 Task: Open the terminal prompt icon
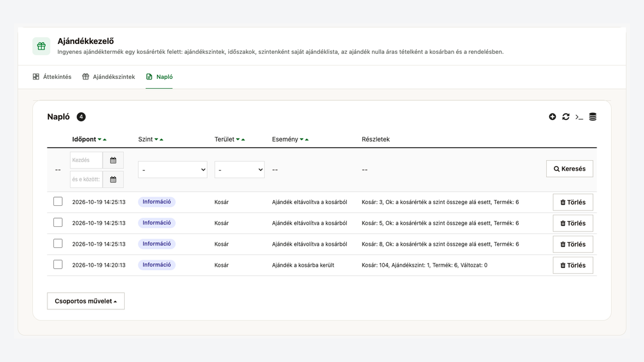tap(579, 117)
